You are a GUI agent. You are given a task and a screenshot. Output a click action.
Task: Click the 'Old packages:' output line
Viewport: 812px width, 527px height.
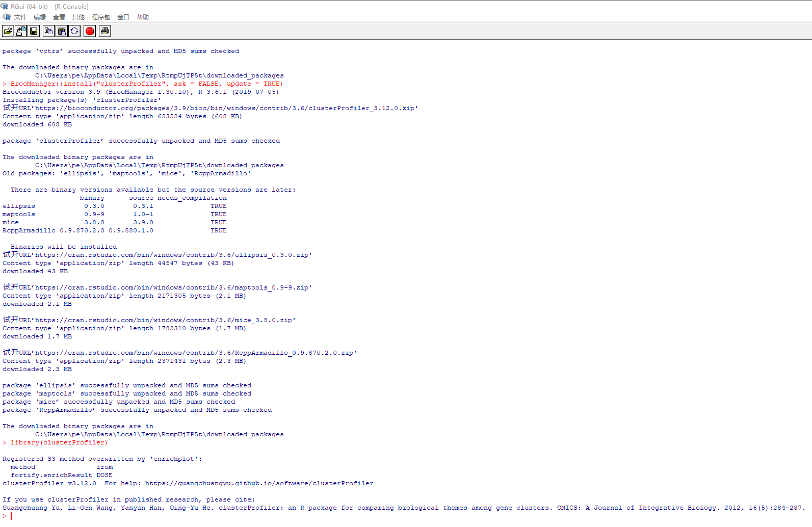point(127,173)
